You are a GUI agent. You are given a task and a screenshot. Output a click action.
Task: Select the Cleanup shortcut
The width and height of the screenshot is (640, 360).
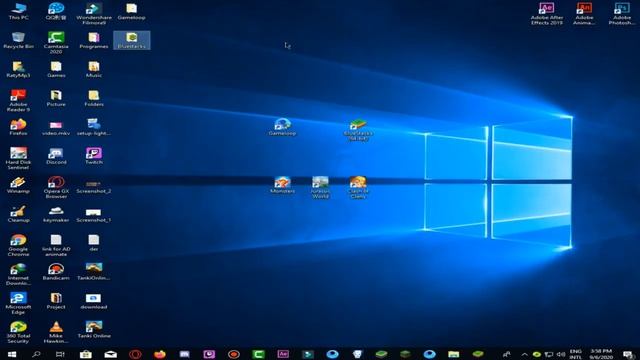click(x=18, y=214)
